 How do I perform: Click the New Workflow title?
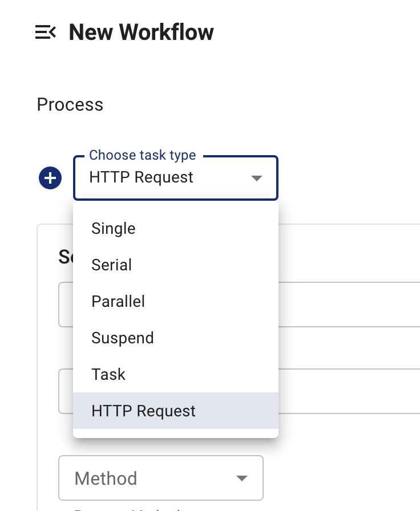point(140,33)
